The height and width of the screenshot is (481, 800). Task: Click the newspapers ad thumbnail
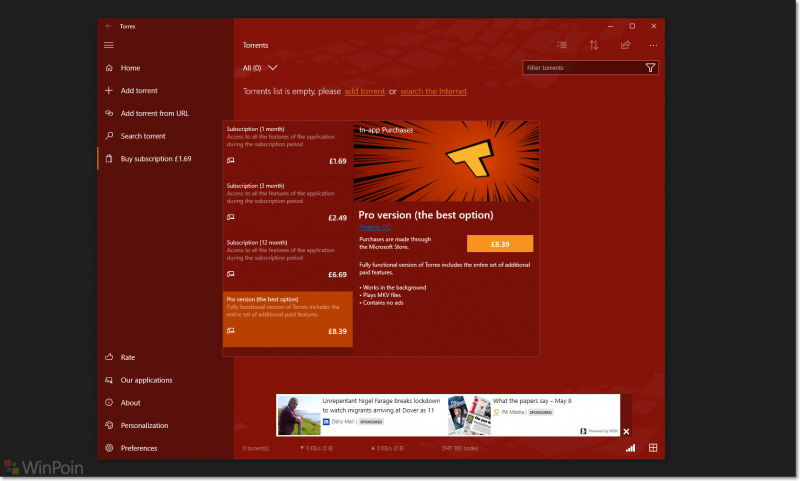(x=469, y=415)
